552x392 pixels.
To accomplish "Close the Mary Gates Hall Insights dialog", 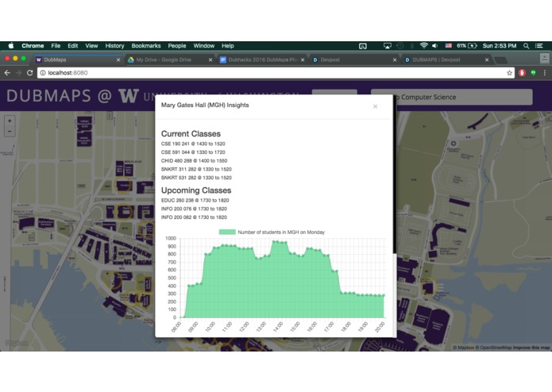I will coord(375,106).
